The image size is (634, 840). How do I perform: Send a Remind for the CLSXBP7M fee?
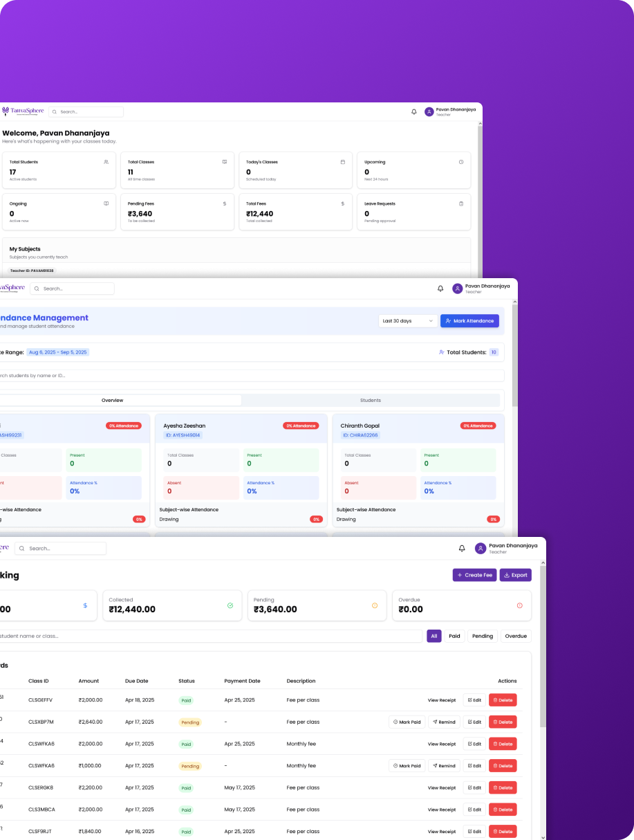click(x=444, y=722)
